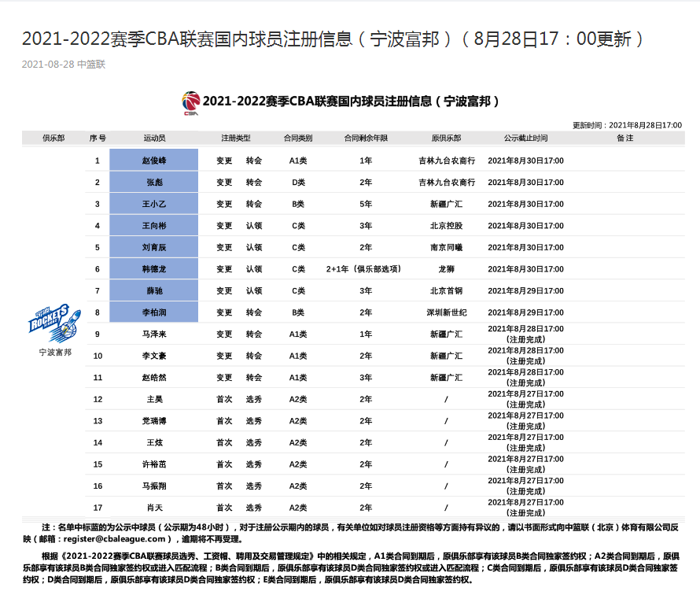
Task: Select player cell 李柏润
Action: click(x=154, y=312)
